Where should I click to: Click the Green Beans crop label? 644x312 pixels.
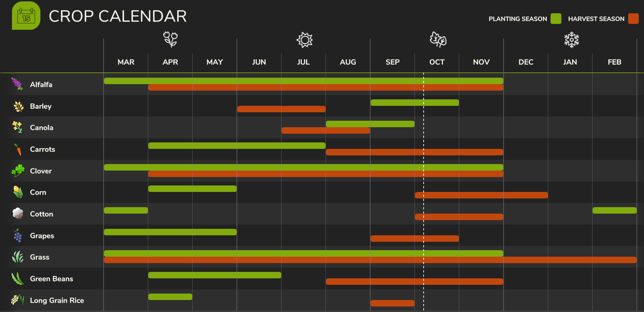pos(51,279)
